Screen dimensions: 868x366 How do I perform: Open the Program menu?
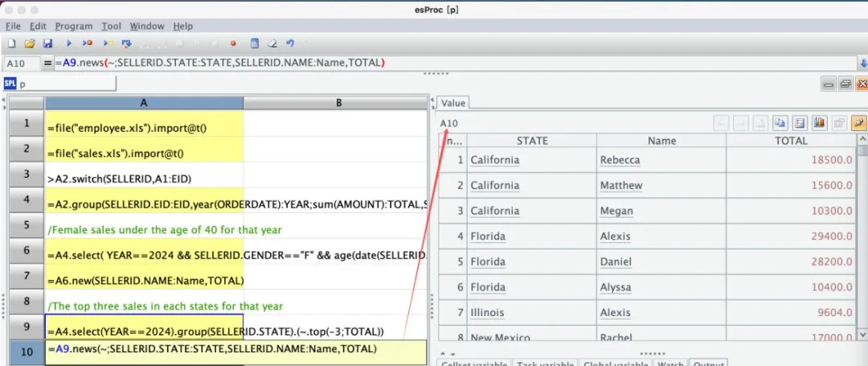74,27
